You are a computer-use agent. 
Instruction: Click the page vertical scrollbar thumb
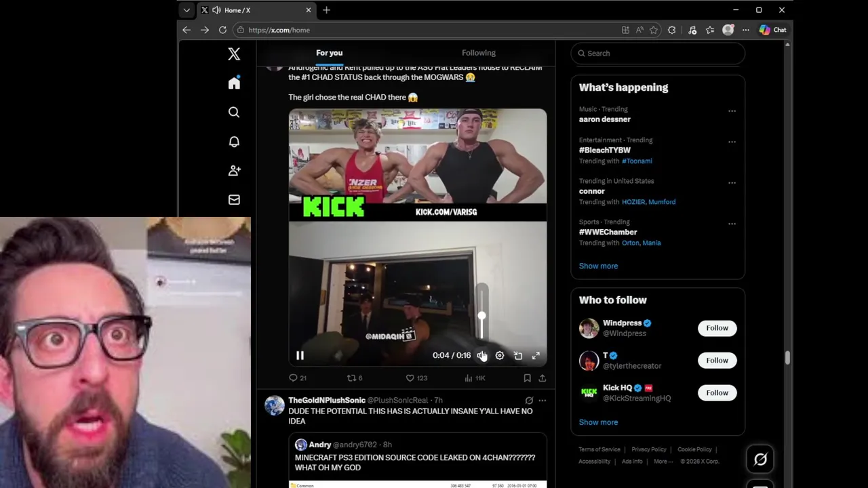[787, 358]
